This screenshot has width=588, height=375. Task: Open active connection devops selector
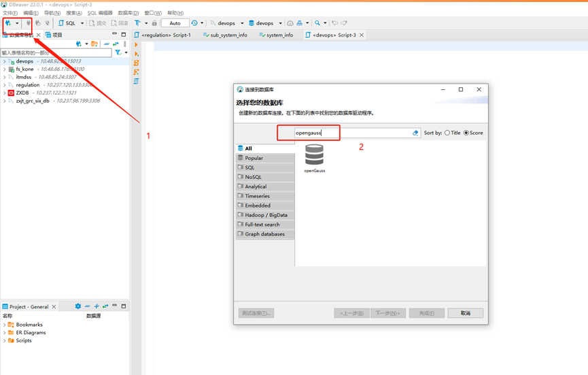pos(227,23)
